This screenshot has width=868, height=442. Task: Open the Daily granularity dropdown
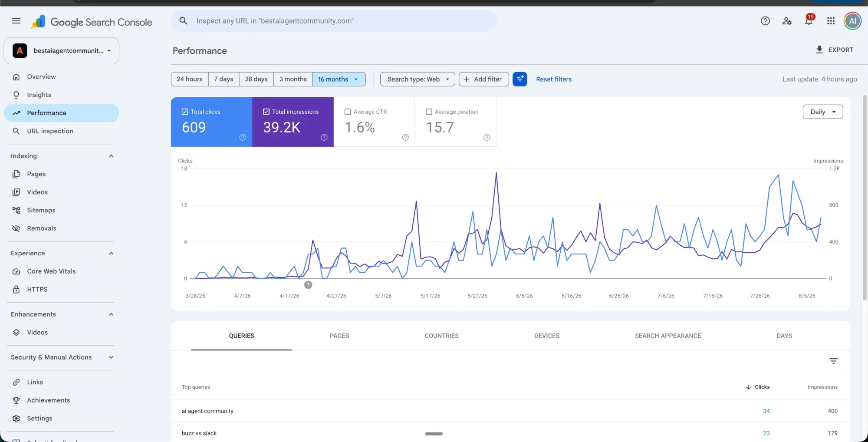point(823,112)
